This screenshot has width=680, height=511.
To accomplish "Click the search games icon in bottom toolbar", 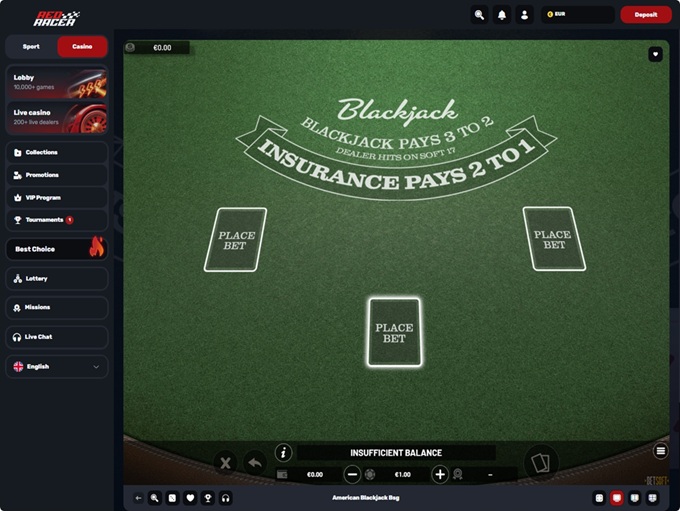I will tap(154, 498).
